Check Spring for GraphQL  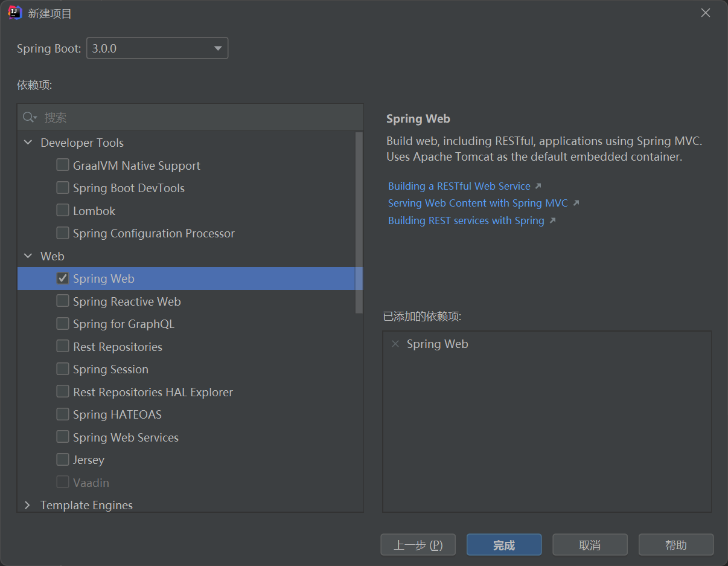(63, 324)
